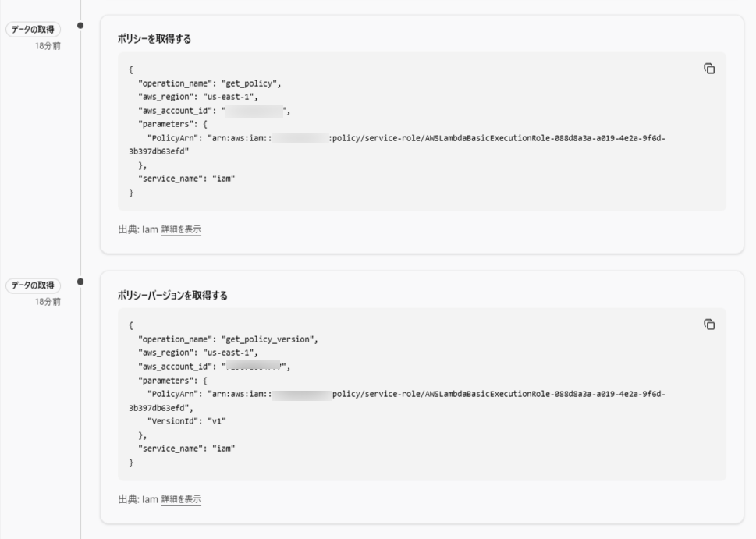
Task: Click the ポリシーバージョンを取得する card heading
Action: [172, 295]
